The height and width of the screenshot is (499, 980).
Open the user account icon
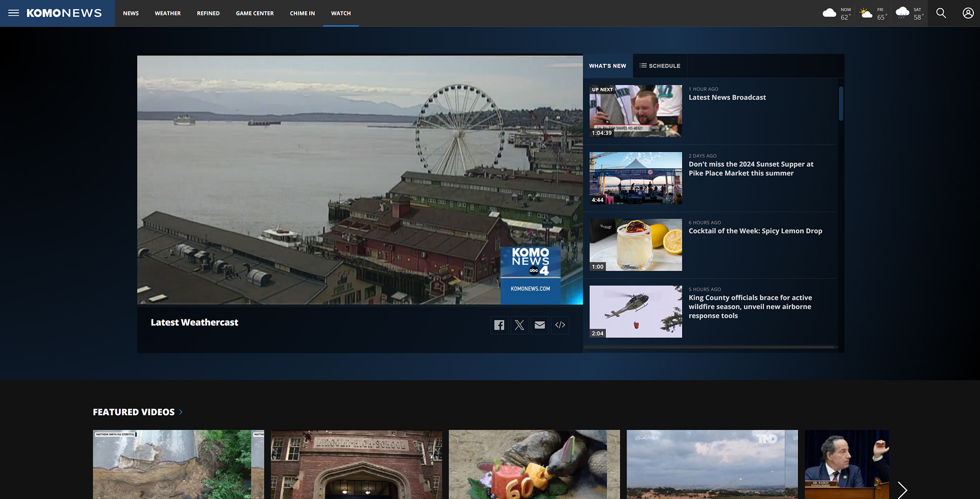click(968, 13)
